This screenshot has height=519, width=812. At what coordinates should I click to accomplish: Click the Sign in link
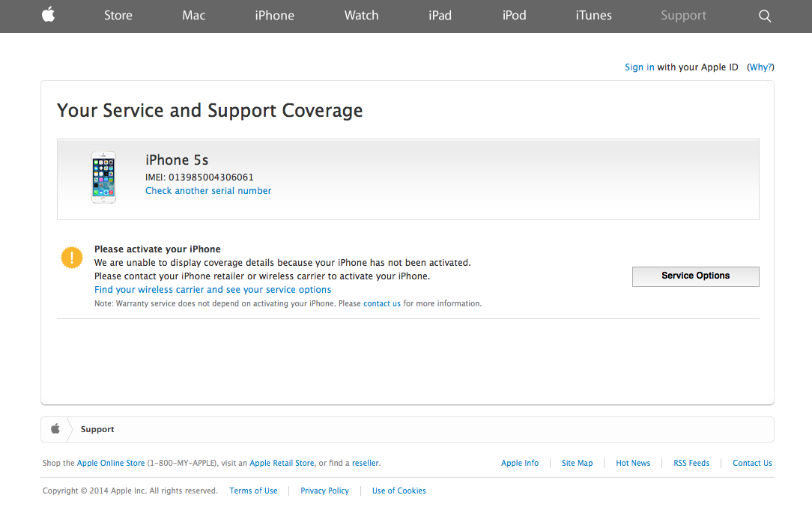tap(640, 67)
